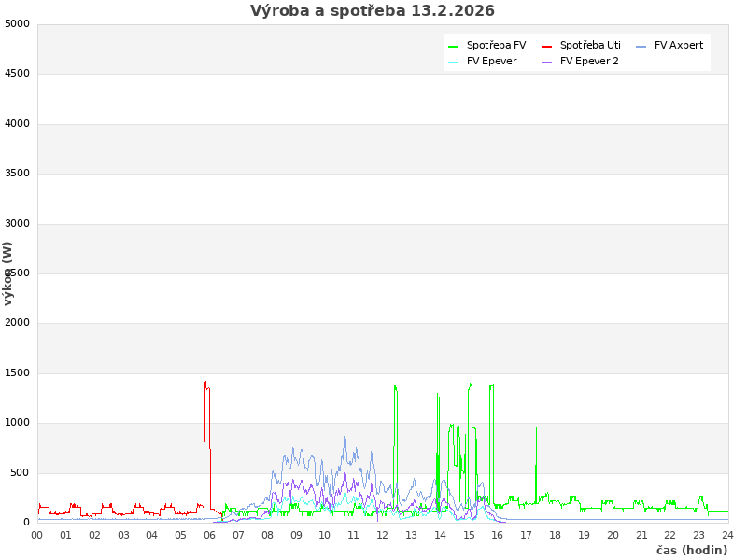747x560 pixels.
Task: Click the výkon (W) vertical axis title
Action: tap(8, 273)
